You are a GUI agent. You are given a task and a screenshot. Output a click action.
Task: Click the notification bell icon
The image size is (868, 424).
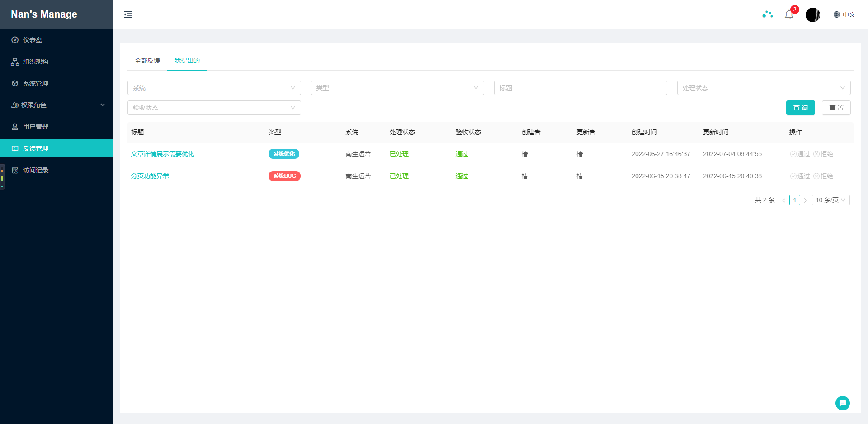tap(789, 14)
